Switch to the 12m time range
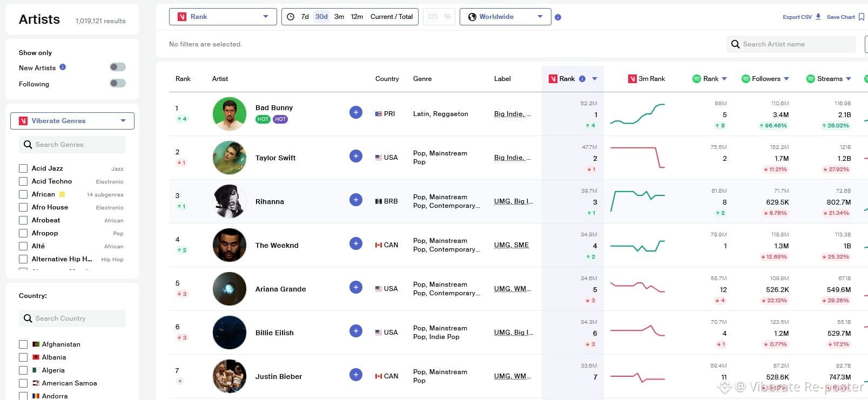 tap(357, 17)
